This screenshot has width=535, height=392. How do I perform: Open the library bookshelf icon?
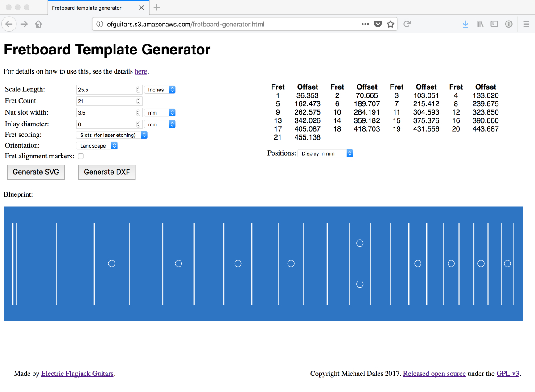(480, 24)
